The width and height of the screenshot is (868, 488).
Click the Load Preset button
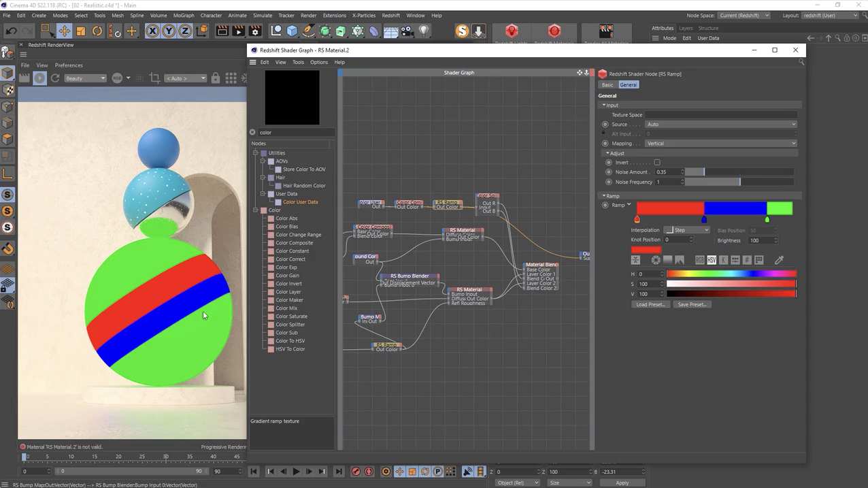point(650,304)
